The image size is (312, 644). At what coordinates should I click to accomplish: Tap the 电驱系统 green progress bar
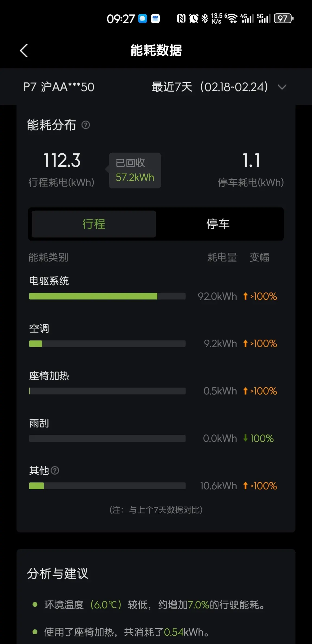(x=107, y=296)
